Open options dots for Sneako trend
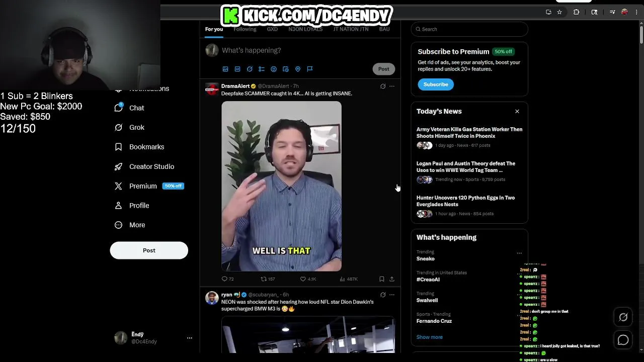Viewport: 644px width, 362px height. (x=519, y=253)
